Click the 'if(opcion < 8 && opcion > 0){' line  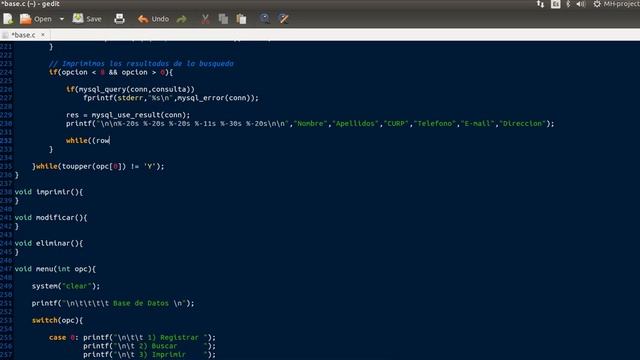111,72
